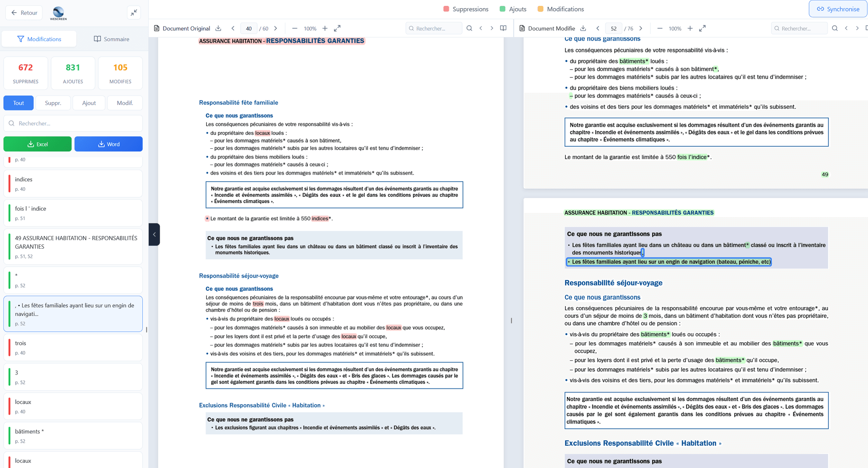
Task: Edit the page number field showing 52
Action: [613, 28]
